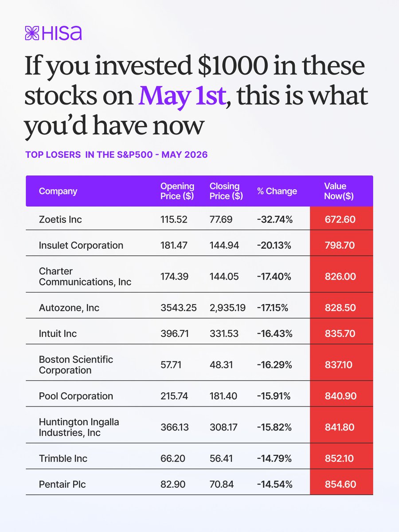Click Charter Communications, Inc entry
The height and width of the screenshot is (532, 399).
85,277
